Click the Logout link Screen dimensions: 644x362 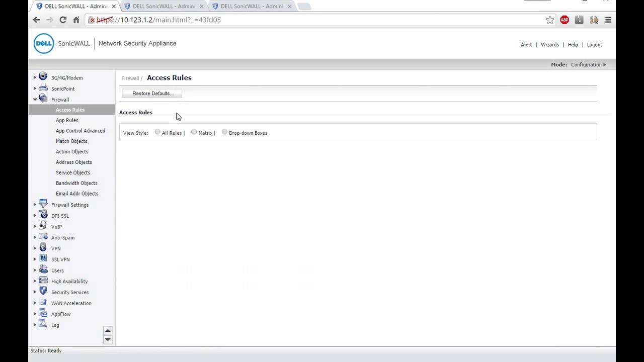pyautogui.click(x=594, y=45)
